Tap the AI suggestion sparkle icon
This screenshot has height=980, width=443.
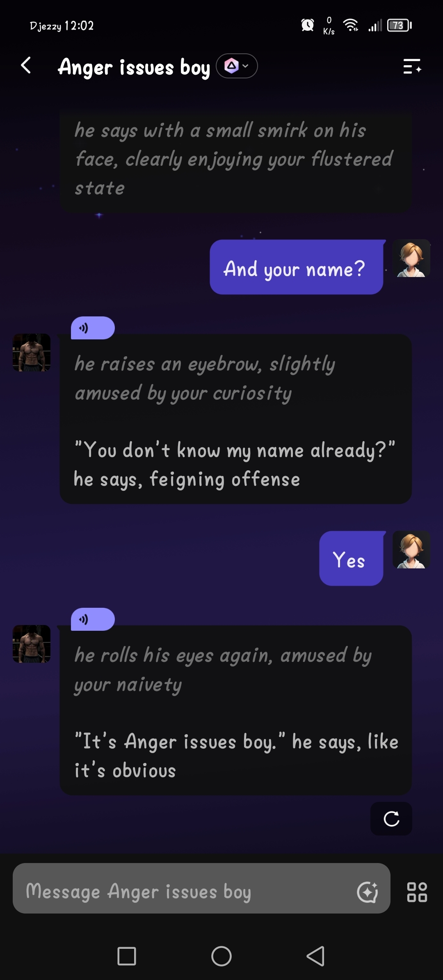coord(367,892)
